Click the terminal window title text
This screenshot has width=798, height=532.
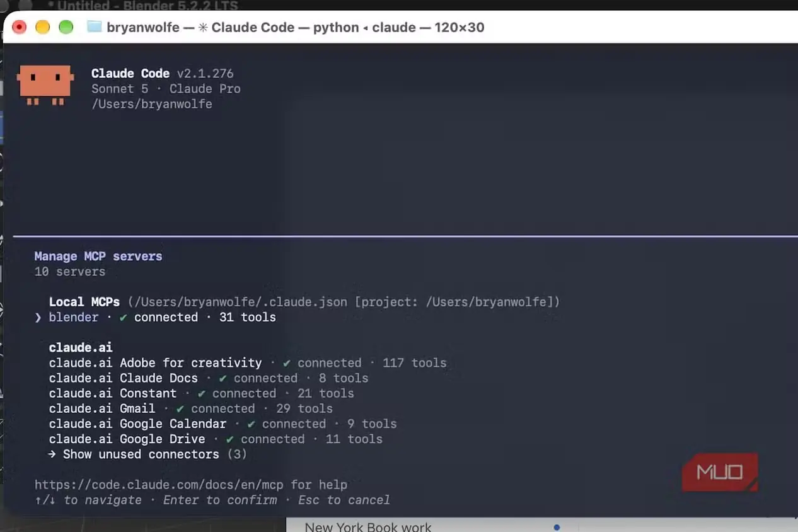click(296, 27)
